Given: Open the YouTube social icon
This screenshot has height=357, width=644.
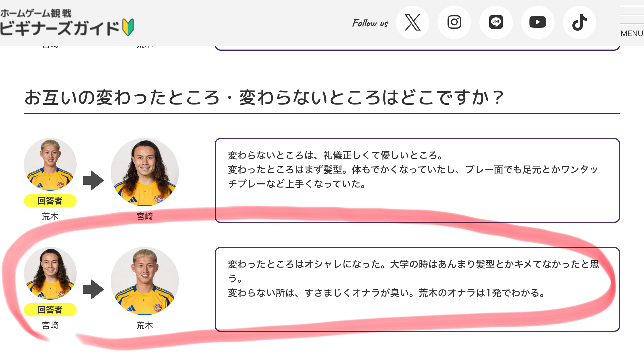Looking at the screenshot, I should 538,22.
